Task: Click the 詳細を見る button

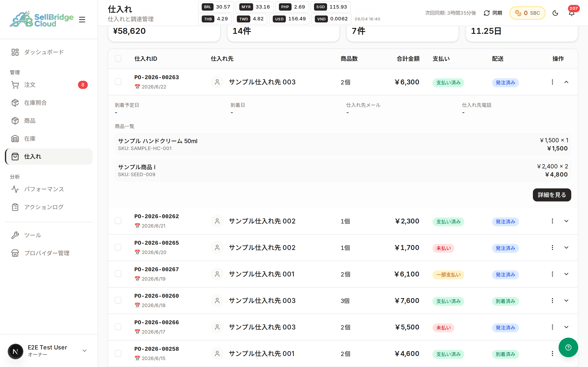Action: click(552, 195)
